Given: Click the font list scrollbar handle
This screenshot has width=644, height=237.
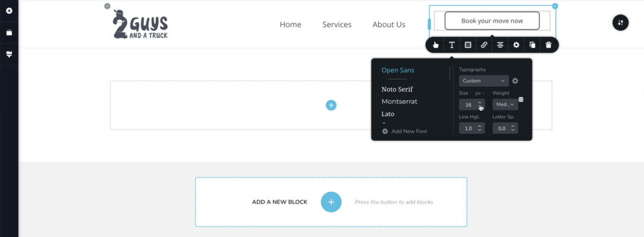Looking at the screenshot, I should coord(450,73).
